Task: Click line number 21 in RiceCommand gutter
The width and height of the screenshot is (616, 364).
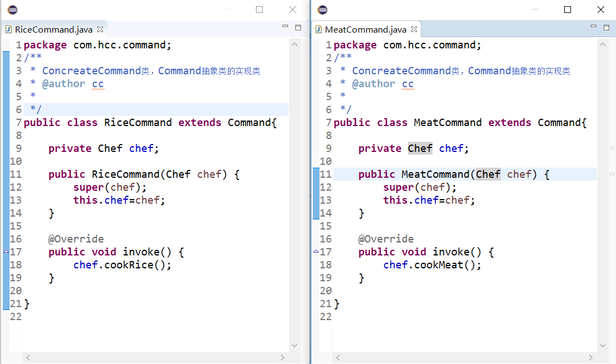Action: pos(16,303)
